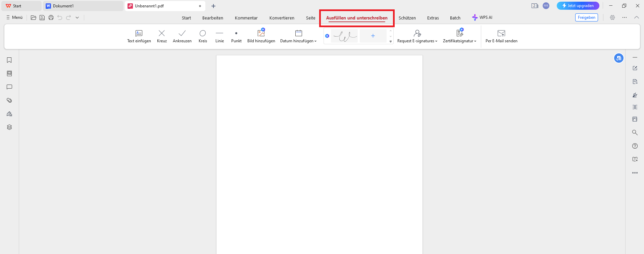Switch to the Bearbeiten tab

coord(213,18)
